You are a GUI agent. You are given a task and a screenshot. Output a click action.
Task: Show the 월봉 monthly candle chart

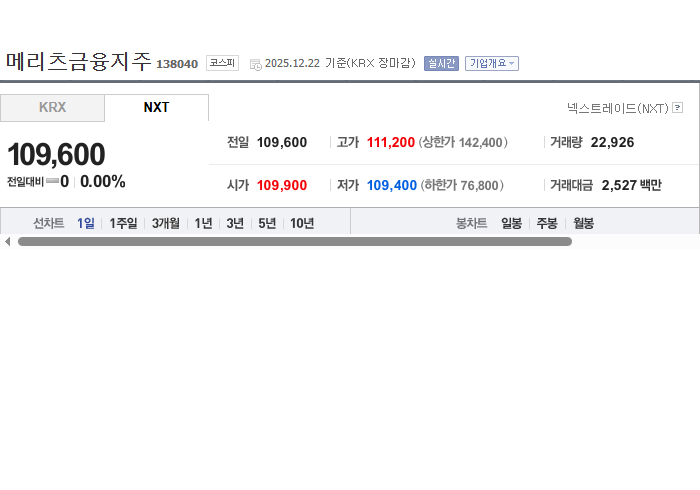pos(583,223)
